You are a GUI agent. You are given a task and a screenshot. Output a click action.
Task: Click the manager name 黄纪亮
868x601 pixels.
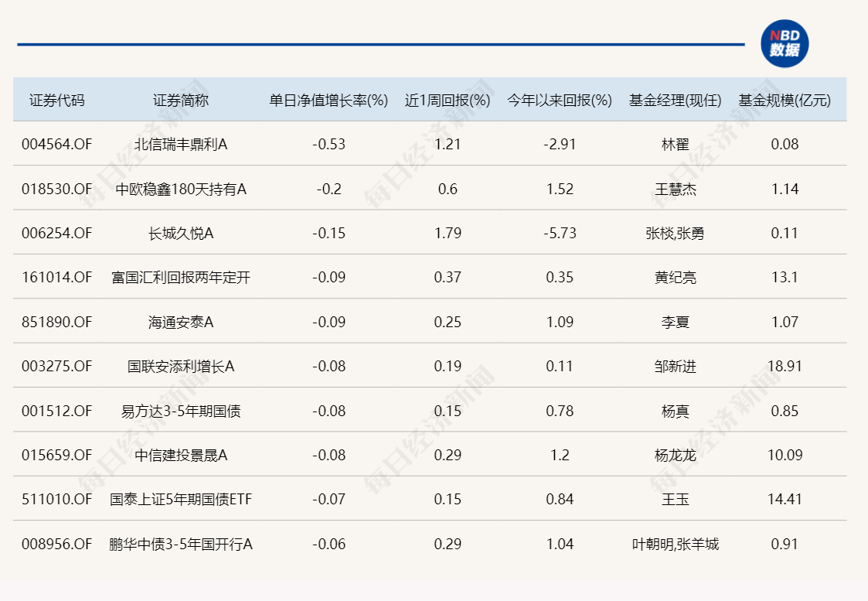pos(676,277)
